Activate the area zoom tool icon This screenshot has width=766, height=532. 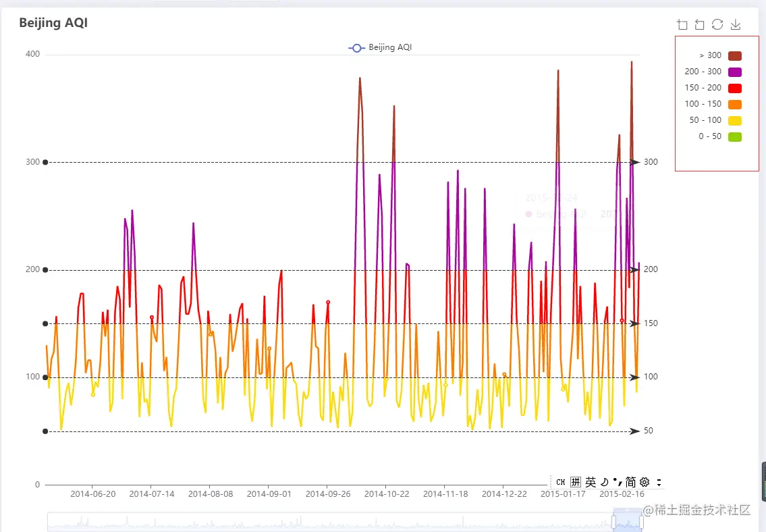[x=682, y=24]
